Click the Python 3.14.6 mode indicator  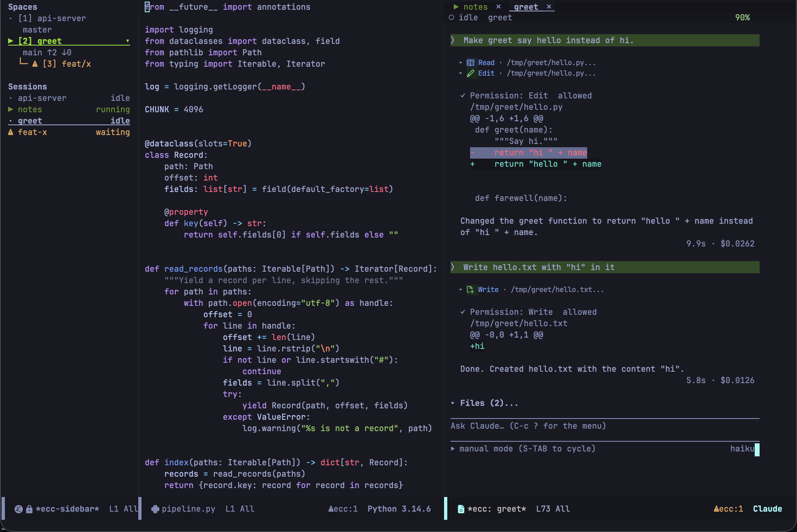pos(399,509)
